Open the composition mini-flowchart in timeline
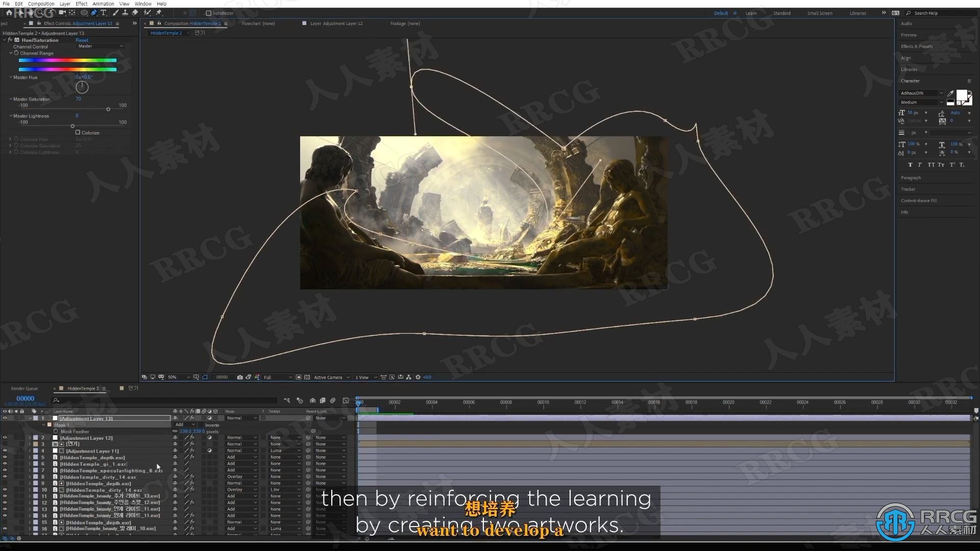Viewport: 980px width, 551px height. (287, 400)
